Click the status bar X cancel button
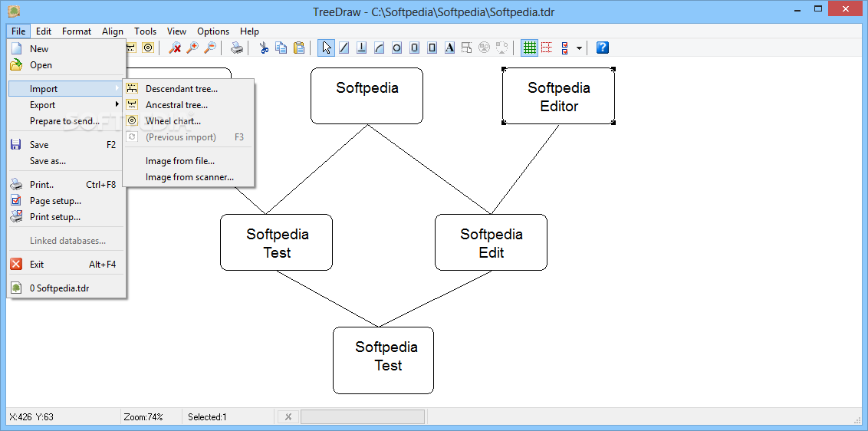868x431 pixels. (288, 417)
